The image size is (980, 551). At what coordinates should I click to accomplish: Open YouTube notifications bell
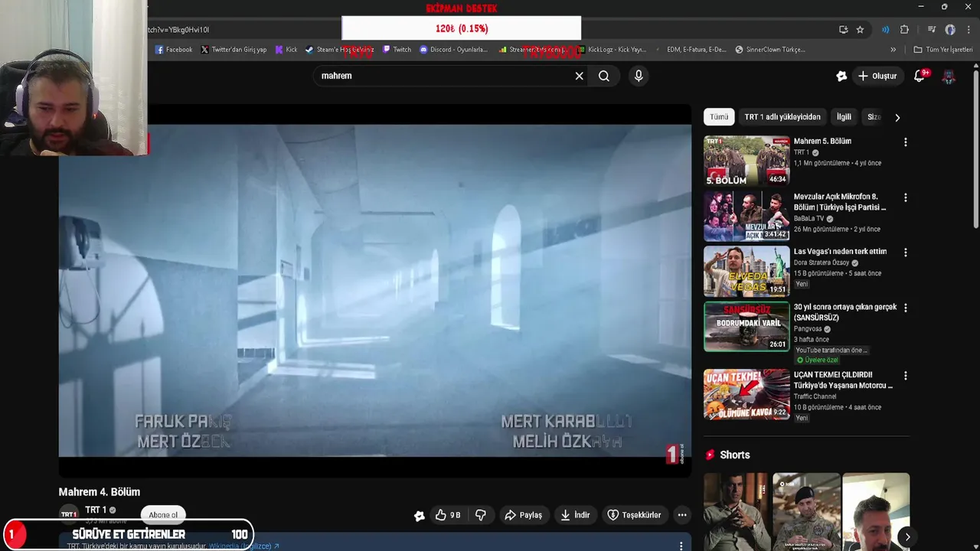(x=920, y=76)
